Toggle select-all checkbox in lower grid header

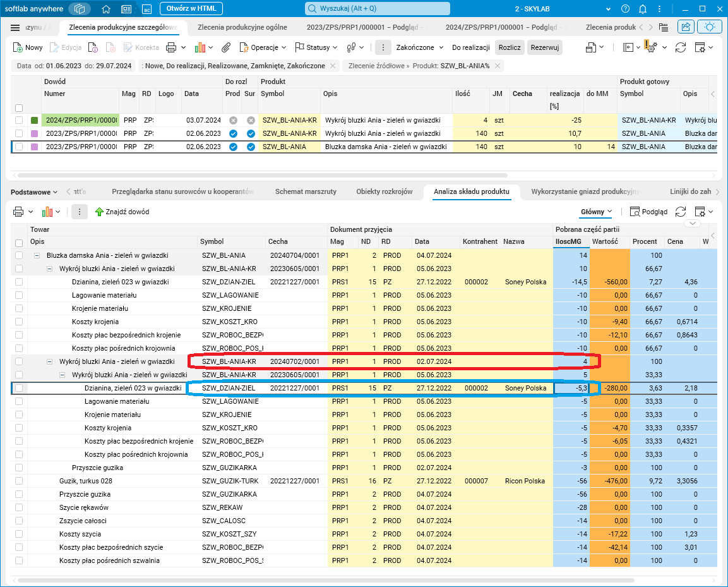tap(19, 243)
